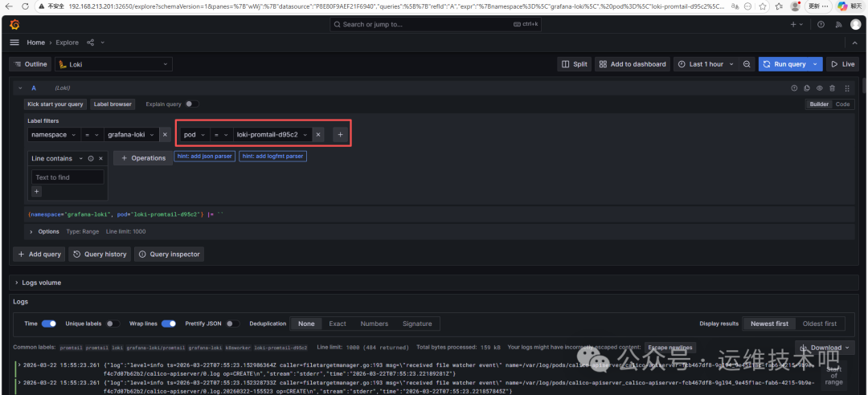Click Kick start your query button
Image resolution: width=868 pixels, height=395 pixels.
coord(55,104)
